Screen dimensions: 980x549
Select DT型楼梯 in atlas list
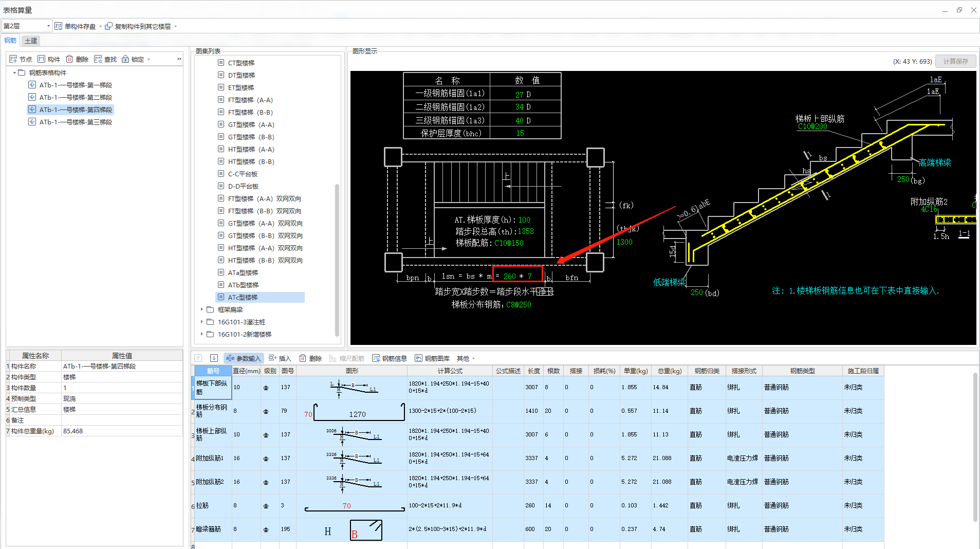241,75
